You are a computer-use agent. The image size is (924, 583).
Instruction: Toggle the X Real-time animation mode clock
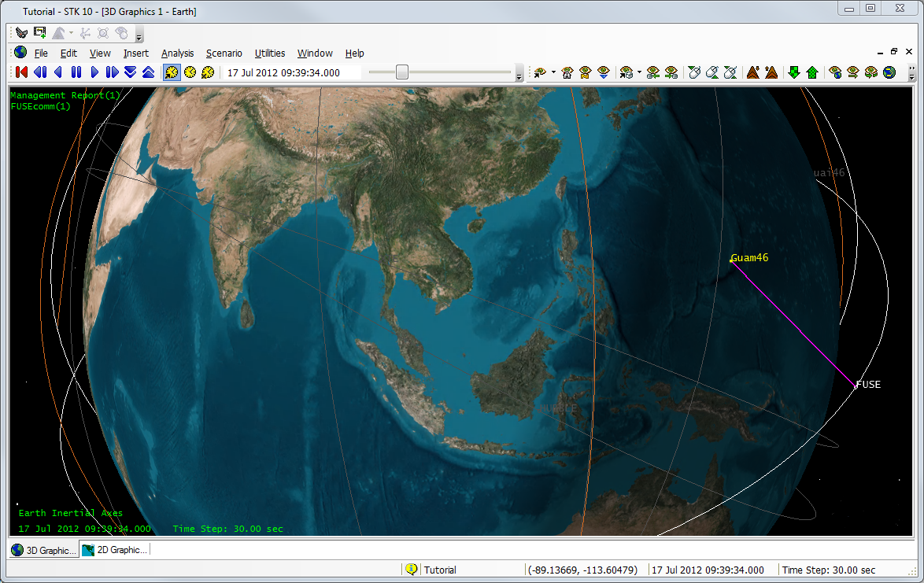pyautogui.click(x=208, y=72)
